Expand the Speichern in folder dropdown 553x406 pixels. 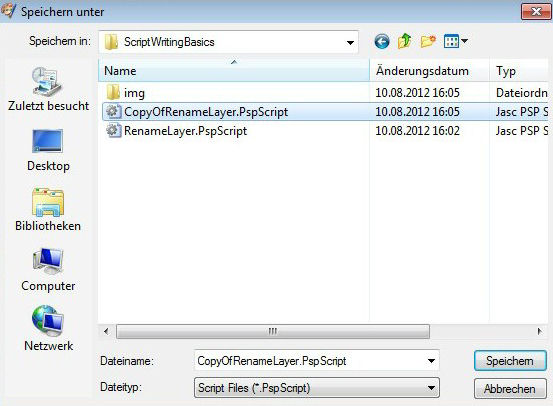click(350, 43)
